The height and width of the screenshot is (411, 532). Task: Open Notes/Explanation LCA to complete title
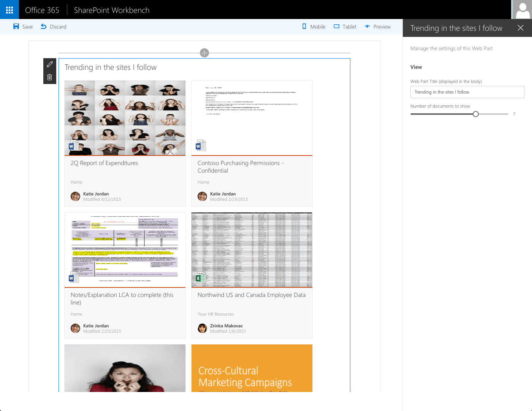click(x=122, y=299)
